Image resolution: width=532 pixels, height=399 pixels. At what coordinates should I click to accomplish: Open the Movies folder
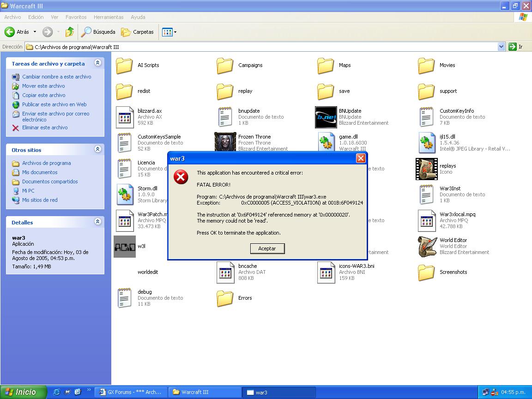click(x=427, y=66)
